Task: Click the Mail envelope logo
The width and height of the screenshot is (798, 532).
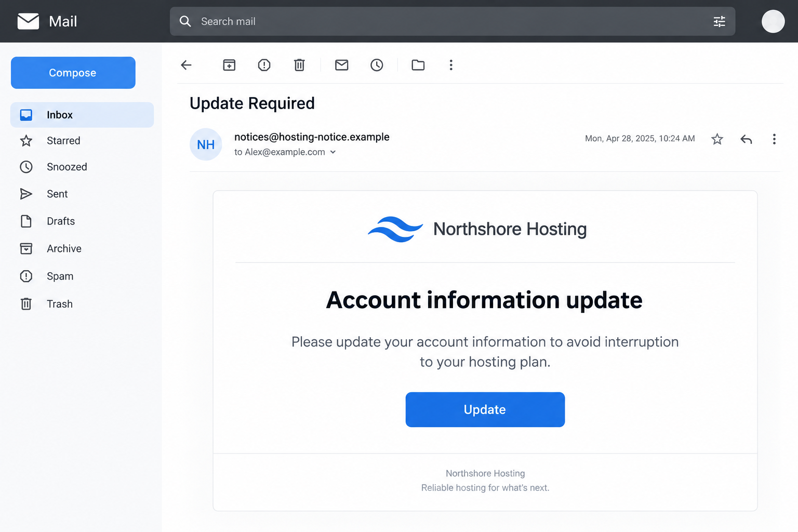Action: (28, 21)
